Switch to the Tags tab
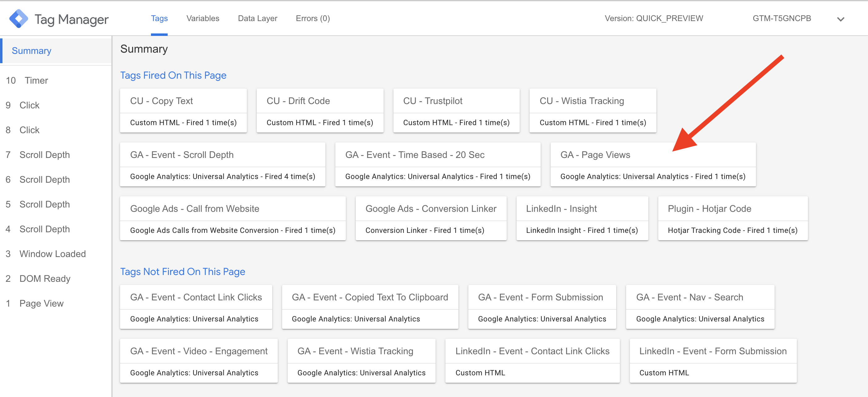The width and height of the screenshot is (868, 397). [159, 19]
